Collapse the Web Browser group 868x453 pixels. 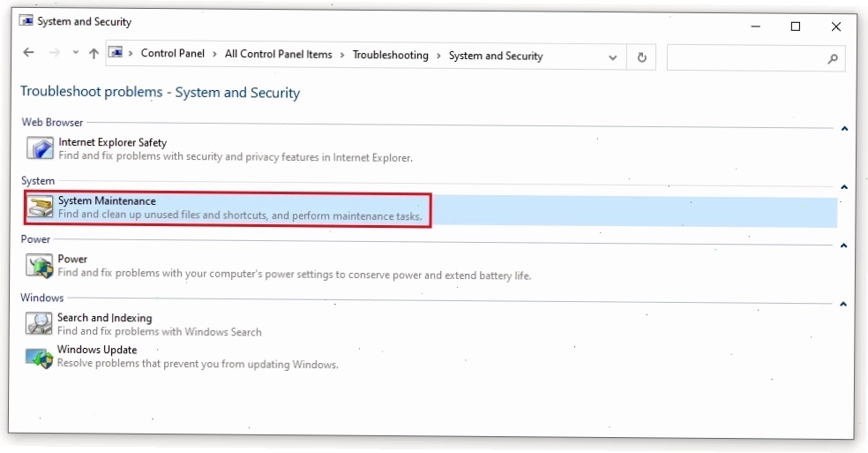[844, 129]
